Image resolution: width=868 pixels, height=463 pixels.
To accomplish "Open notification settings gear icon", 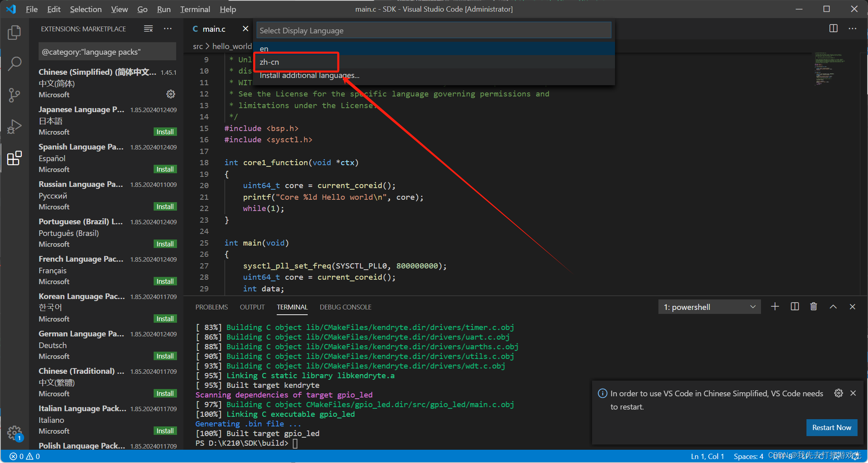I will coord(839,393).
